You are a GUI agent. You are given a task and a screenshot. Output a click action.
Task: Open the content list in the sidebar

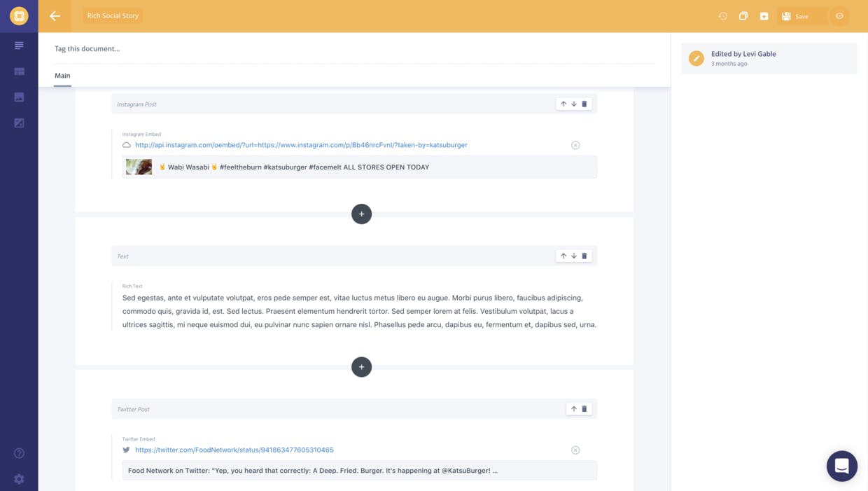19,46
